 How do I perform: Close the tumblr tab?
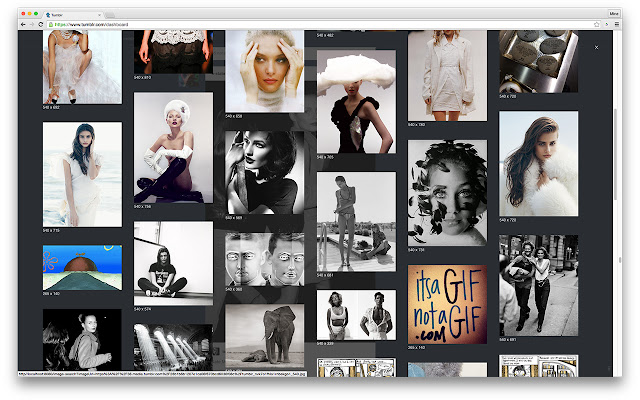click(x=99, y=15)
